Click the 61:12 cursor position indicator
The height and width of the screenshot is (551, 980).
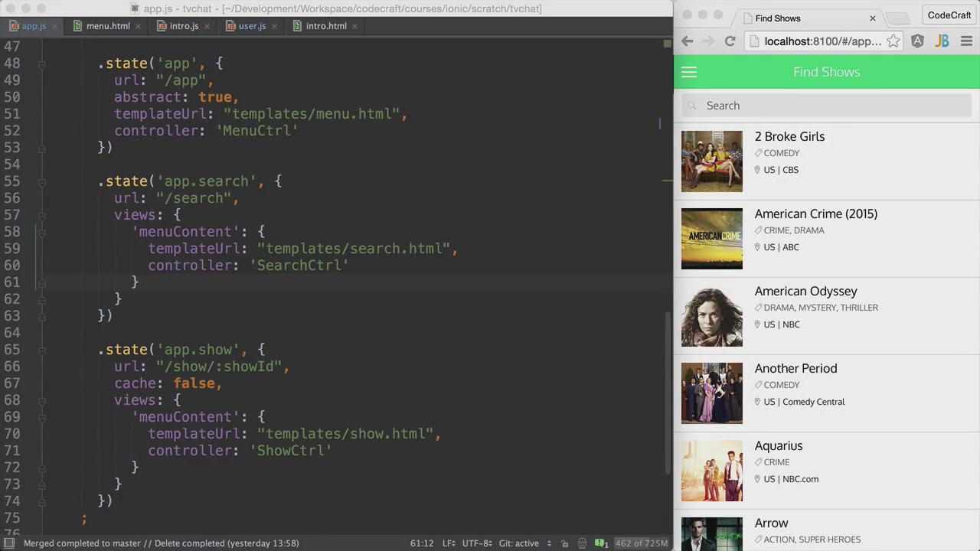[422, 543]
